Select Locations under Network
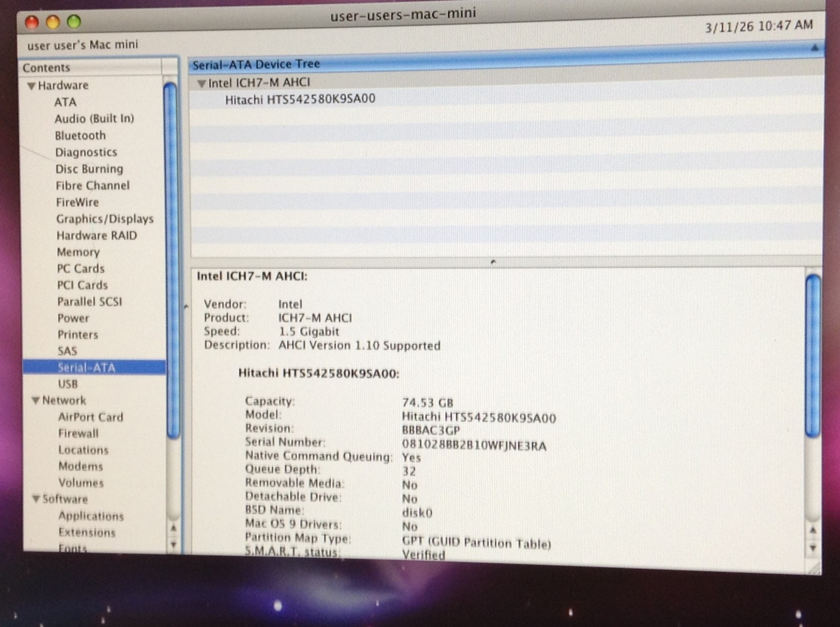The width and height of the screenshot is (840, 627). [x=83, y=450]
